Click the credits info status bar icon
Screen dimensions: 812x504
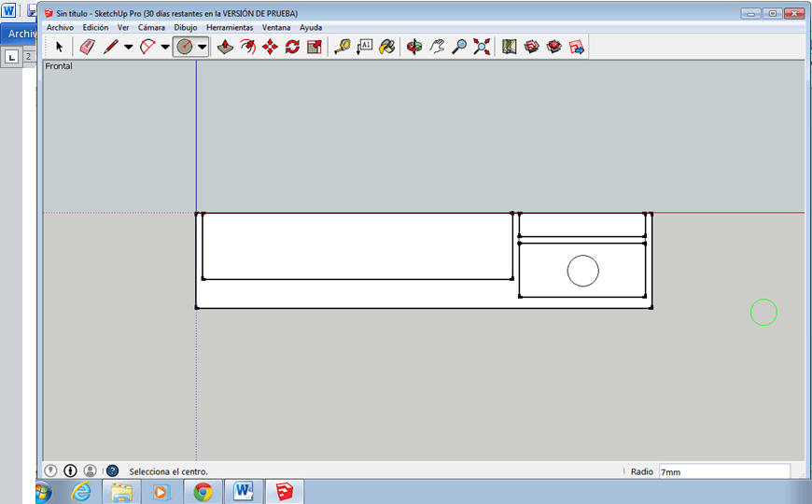pos(70,470)
